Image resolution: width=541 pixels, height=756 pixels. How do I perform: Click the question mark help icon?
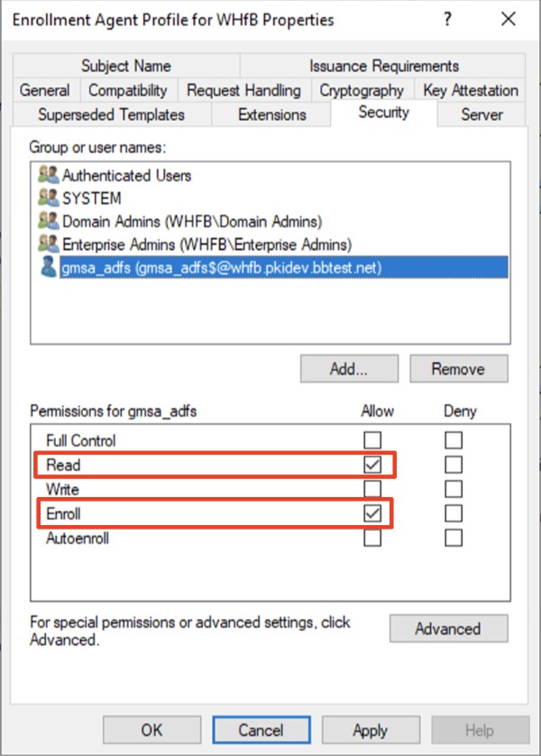448,20
